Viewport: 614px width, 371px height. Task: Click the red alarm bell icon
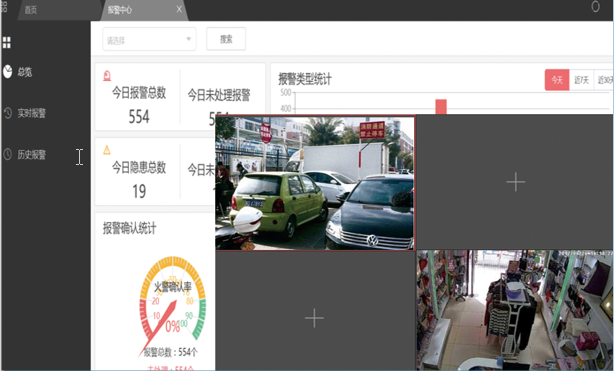107,76
